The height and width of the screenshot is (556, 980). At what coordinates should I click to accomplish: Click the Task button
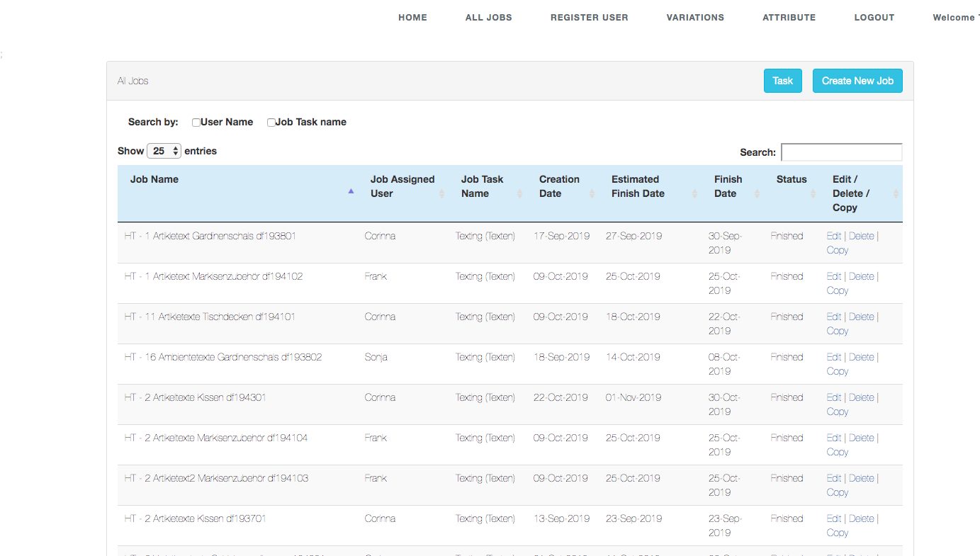(782, 81)
